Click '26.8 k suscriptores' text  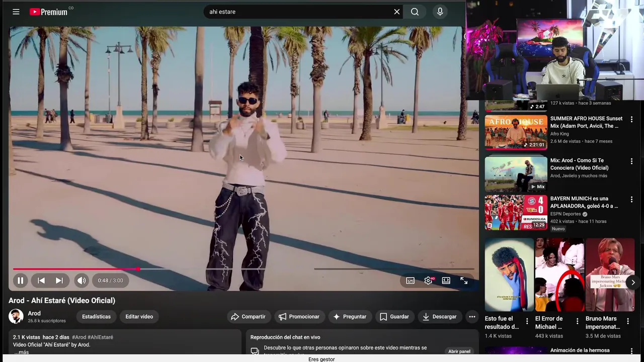pyautogui.click(x=47, y=321)
